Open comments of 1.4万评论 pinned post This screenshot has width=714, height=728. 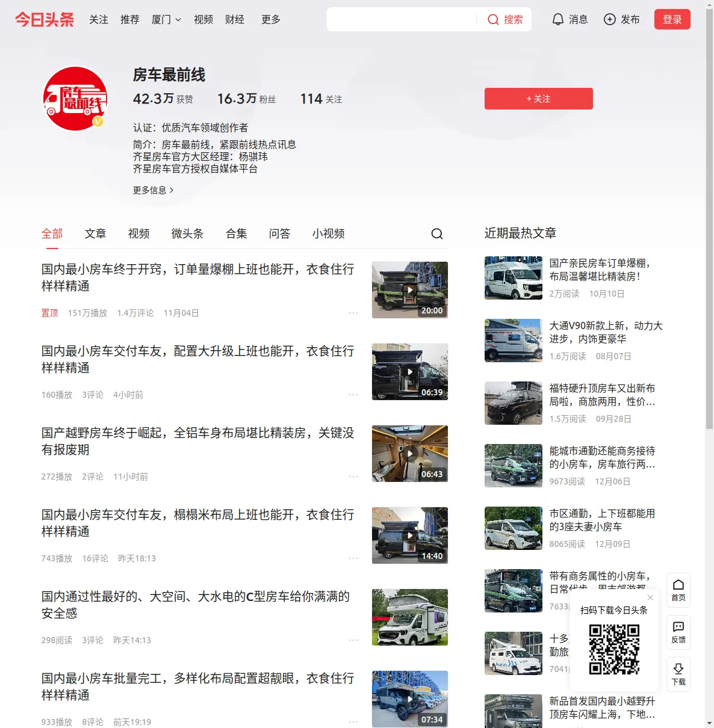[x=135, y=313]
